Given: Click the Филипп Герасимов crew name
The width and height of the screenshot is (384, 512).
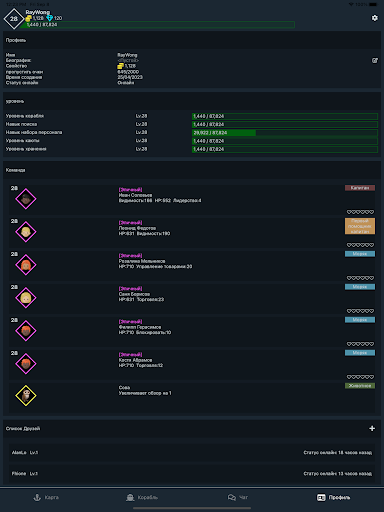Looking at the screenshot, I should point(140,327).
